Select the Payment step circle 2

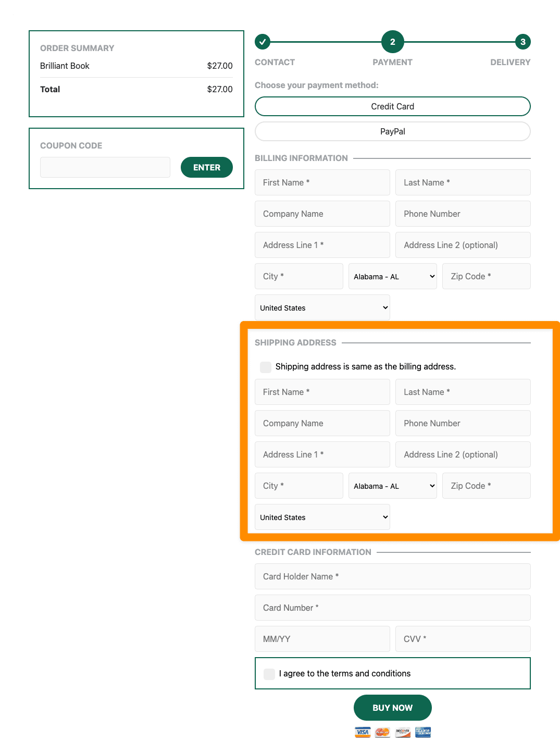(392, 42)
